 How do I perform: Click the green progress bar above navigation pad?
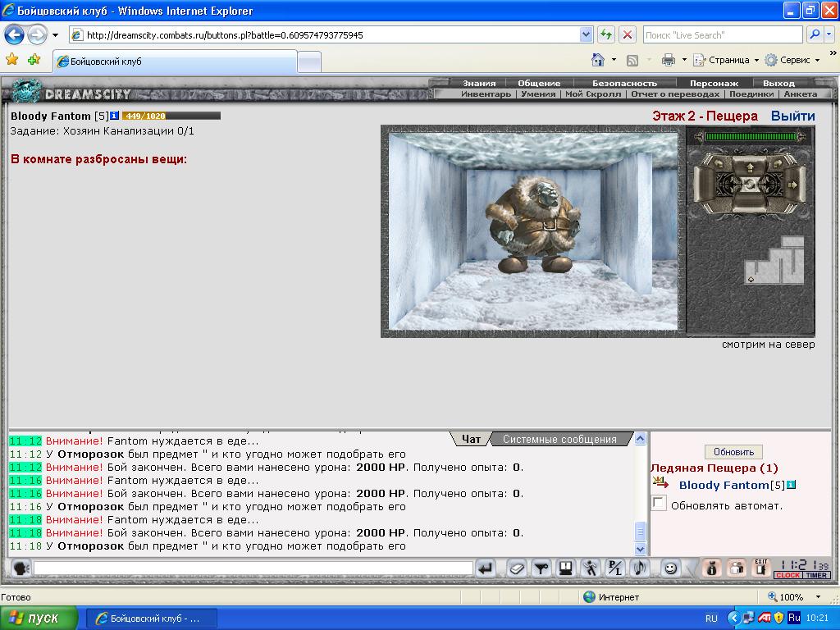[x=751, y=137]
